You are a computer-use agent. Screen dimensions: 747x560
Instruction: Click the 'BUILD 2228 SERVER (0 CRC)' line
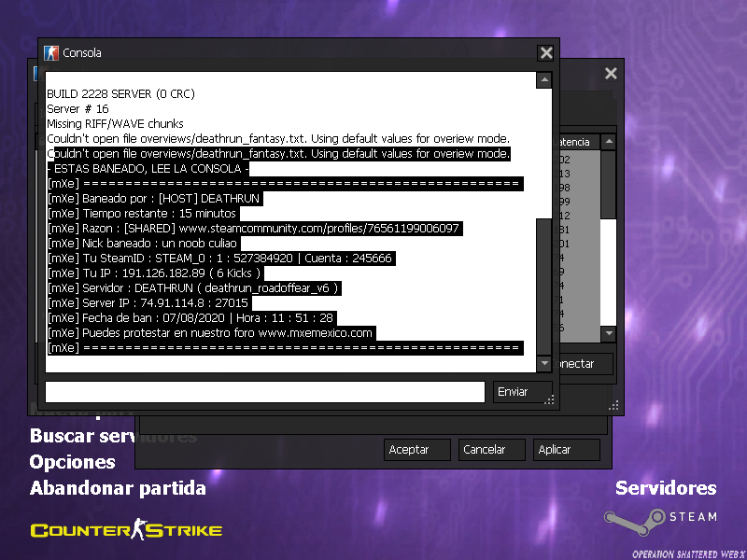(x=121, y=94)
